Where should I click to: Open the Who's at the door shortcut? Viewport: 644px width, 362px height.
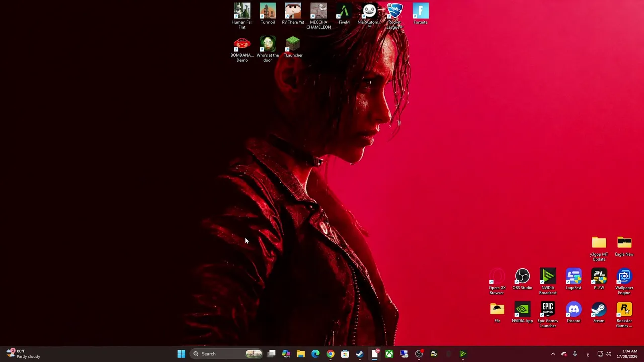[x=268, y=49]
